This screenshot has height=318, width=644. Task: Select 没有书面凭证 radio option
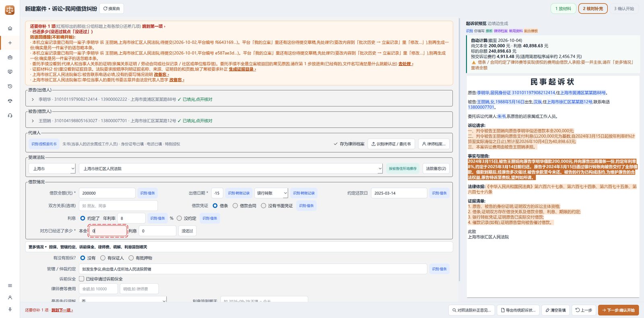click(263, 206)
